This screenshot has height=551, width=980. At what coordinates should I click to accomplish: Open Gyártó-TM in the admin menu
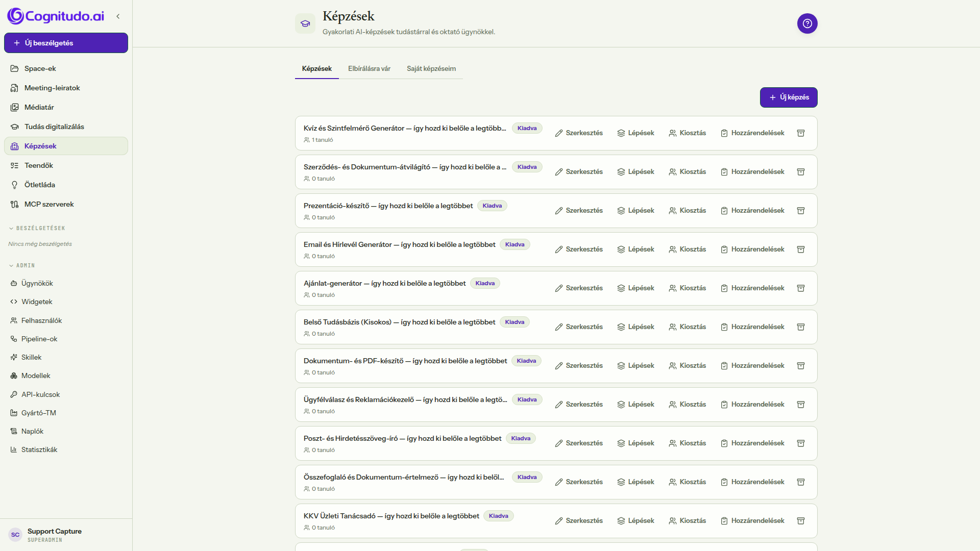[x=66, y=413]
